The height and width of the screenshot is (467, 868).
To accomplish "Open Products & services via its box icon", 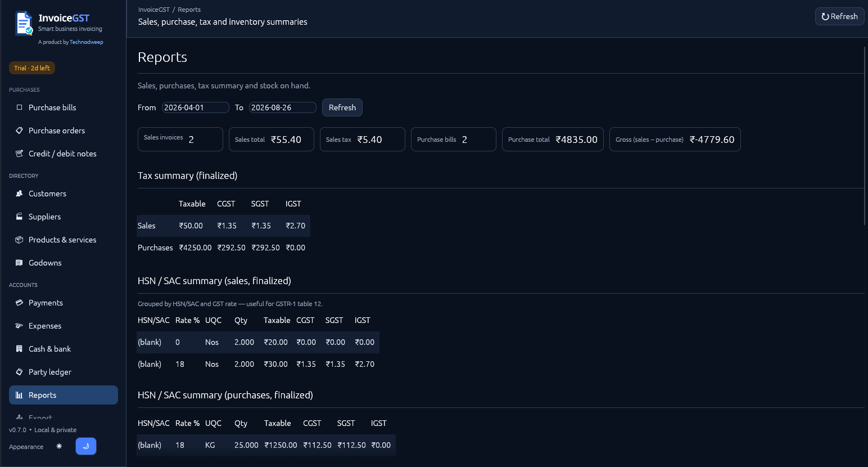I will [19, 240].
